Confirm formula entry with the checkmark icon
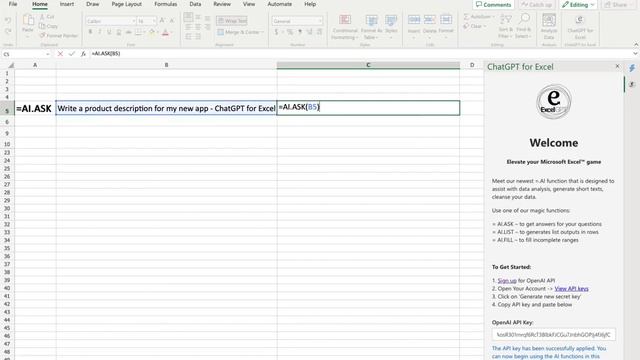 (x=71, y=54)
